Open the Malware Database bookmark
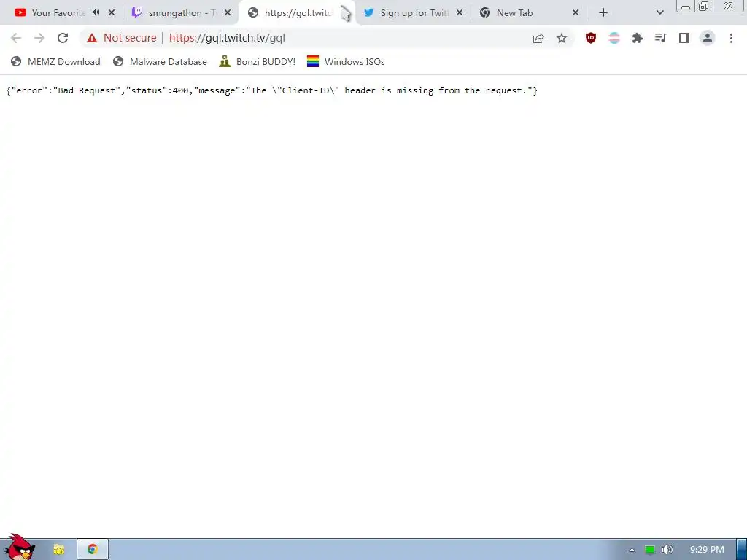The height and width of the screenshot is (560, 747). 160,61
